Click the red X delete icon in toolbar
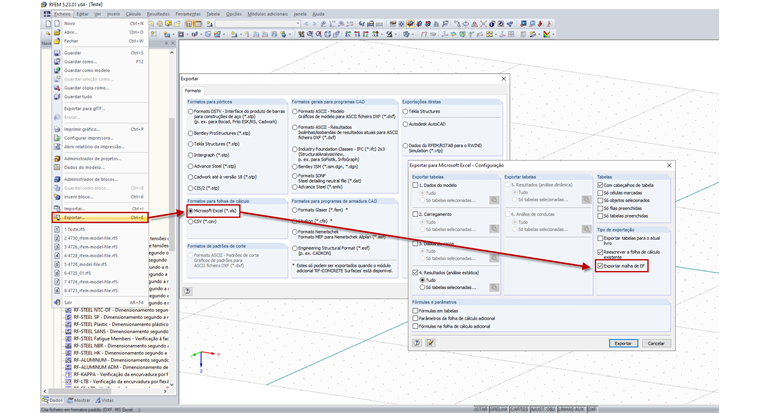Screen dimensions: 760x413 [x=483, y=23]
